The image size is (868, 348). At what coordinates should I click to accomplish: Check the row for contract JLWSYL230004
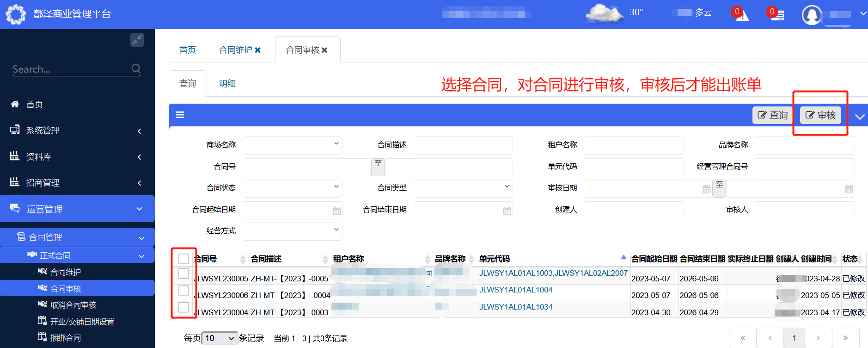coord(183,307)
